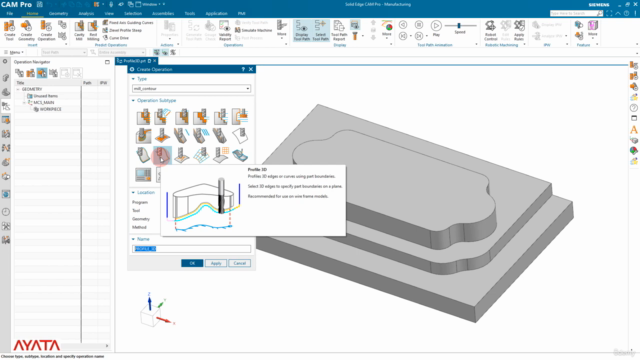Open the Assemblies ribbon tab
Screen dimensions: 640x360
tap(163, 13)
